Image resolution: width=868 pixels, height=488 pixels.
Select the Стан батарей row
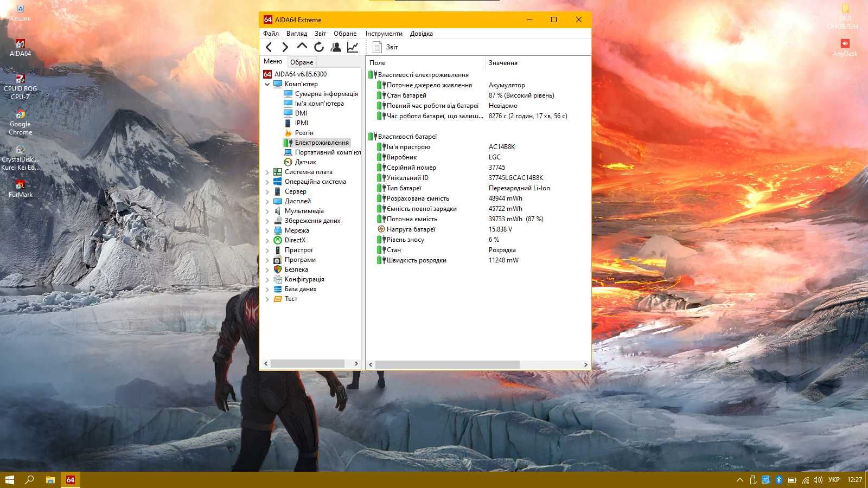[x=478, y=95]
